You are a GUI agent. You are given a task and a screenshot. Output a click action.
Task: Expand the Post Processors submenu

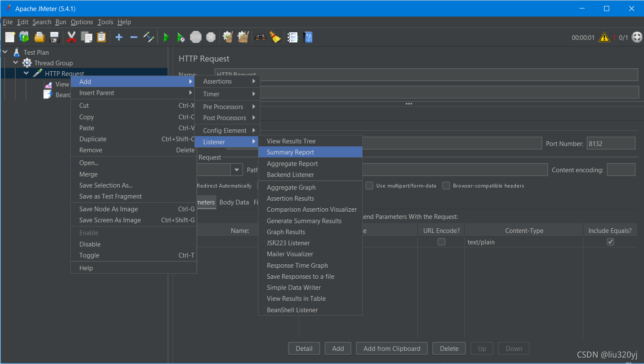pyautogui.click(x=227, y=118)
